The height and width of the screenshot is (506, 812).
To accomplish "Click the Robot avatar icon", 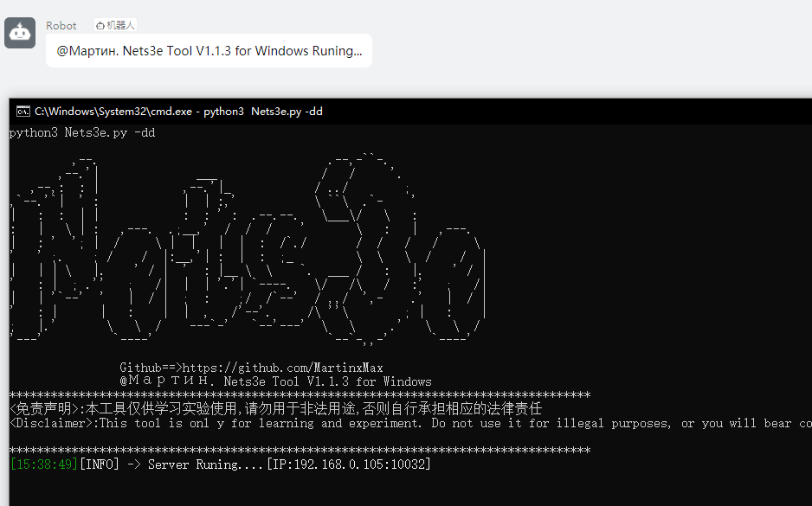I will click(x=20, y=33).
